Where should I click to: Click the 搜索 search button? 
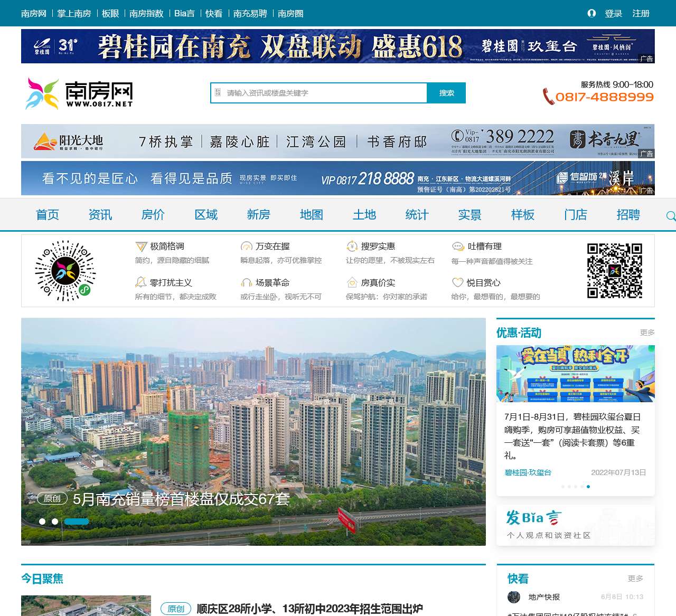coord(446,93)
